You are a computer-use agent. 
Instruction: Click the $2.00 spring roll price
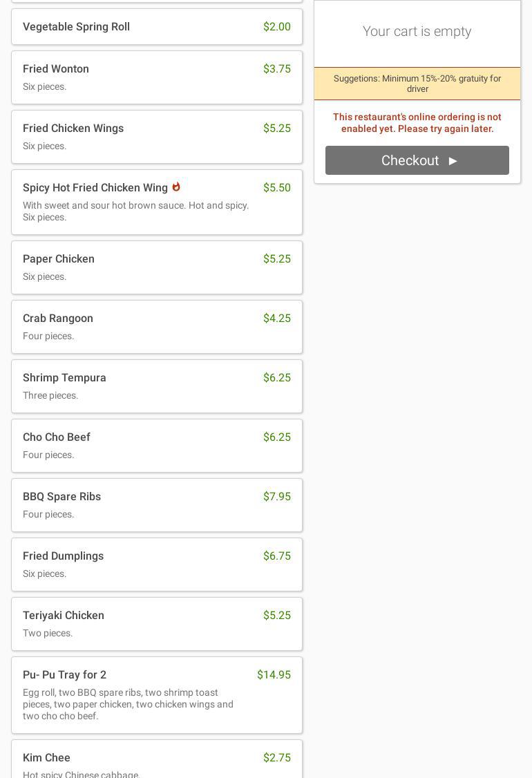coord(276,27)
